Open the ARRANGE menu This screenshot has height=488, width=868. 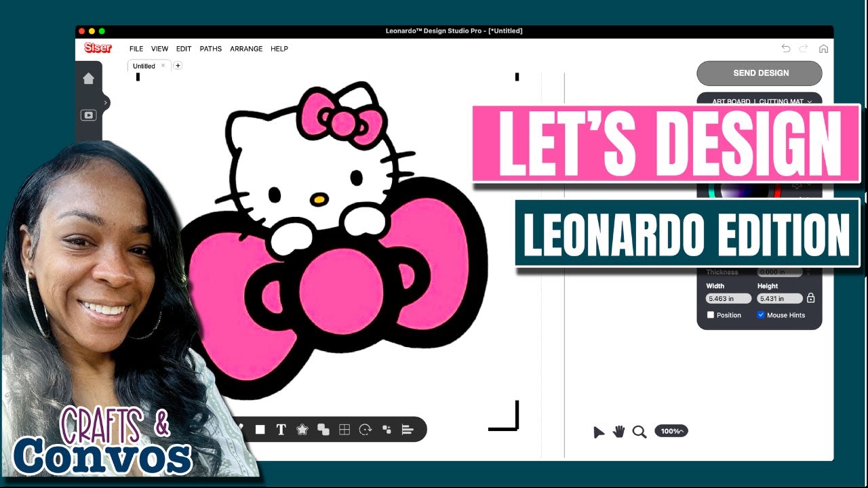point(246,49)
